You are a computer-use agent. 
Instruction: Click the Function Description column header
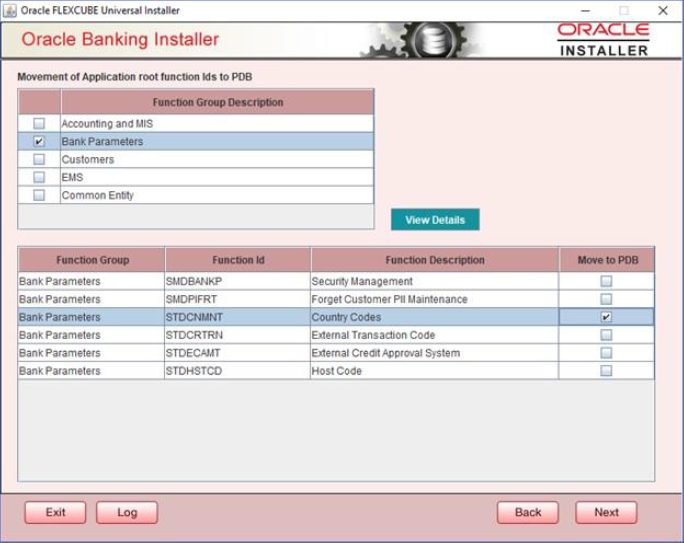pyautogui.click(x=435, y=260)
